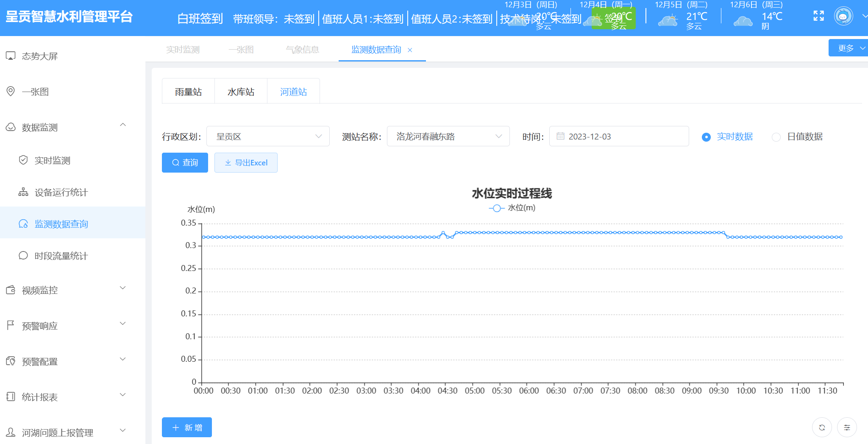Expand the 河湖问题上报管理 menu chevron
The height and width of the screenshot is (444, 868).
pos(123,430)
